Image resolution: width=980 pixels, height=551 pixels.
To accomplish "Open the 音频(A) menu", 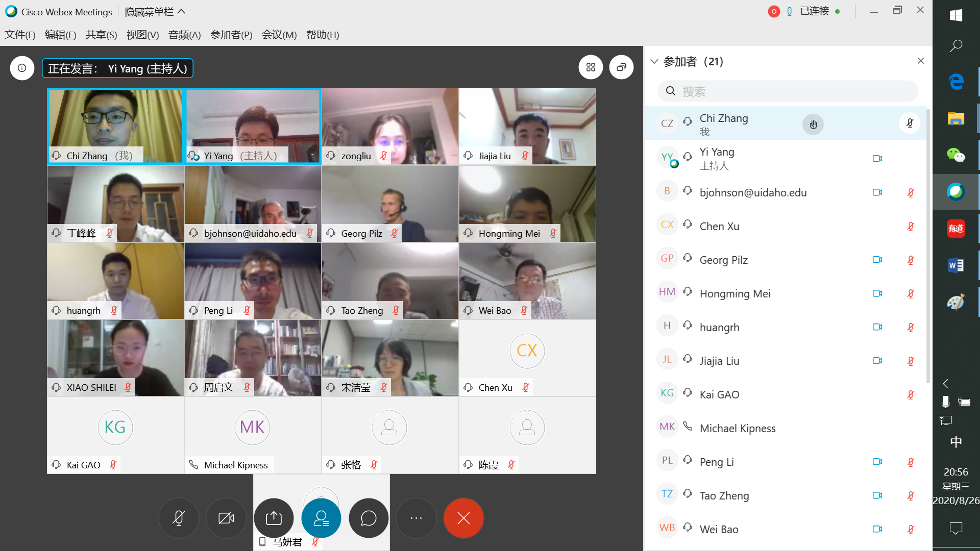I will pos(184,35).
